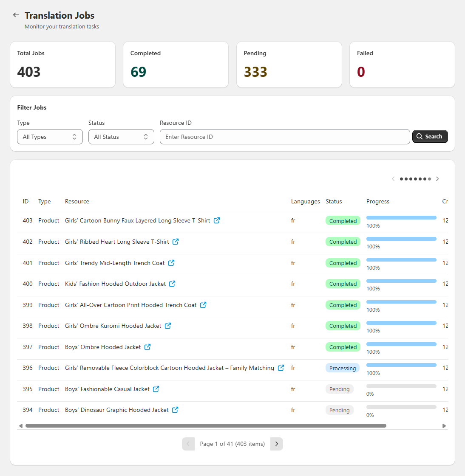Click the scrollbar's right arrow

coord(444,426)
